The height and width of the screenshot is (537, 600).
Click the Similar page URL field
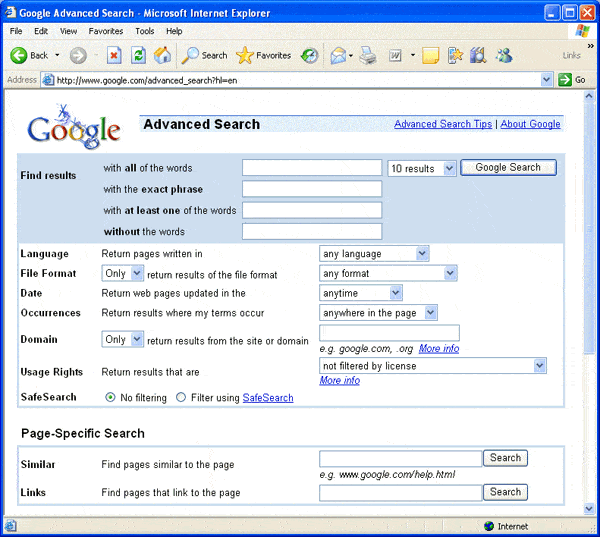pyautogui.click(x=401, y=459)
